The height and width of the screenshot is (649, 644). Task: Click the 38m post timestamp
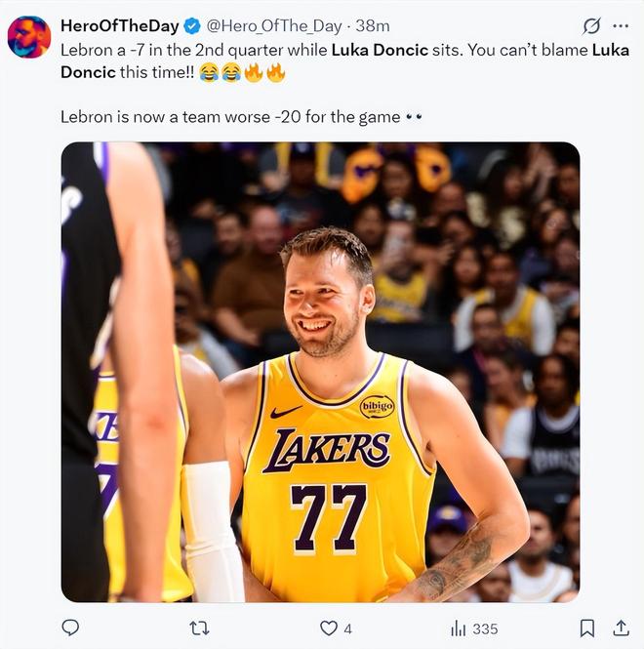[x=373, y=25]
